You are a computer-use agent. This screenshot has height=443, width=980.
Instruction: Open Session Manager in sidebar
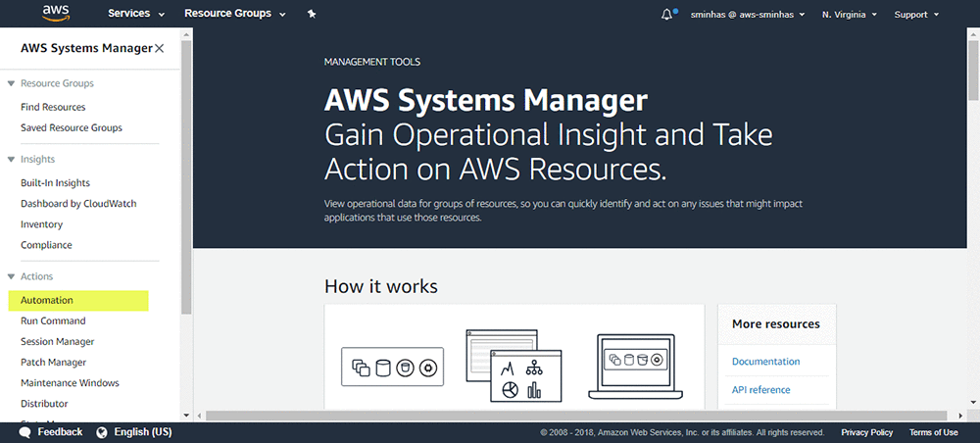coord(58,342)
